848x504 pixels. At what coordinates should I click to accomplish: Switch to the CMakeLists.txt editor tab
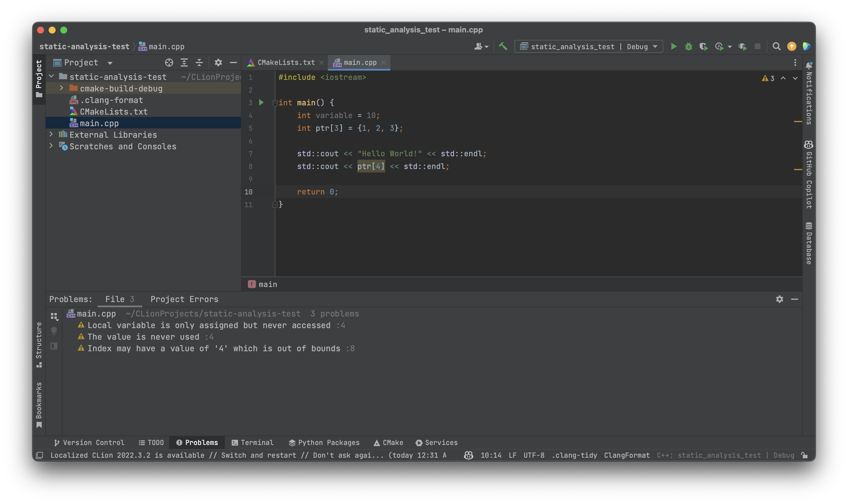coord(286,62)
